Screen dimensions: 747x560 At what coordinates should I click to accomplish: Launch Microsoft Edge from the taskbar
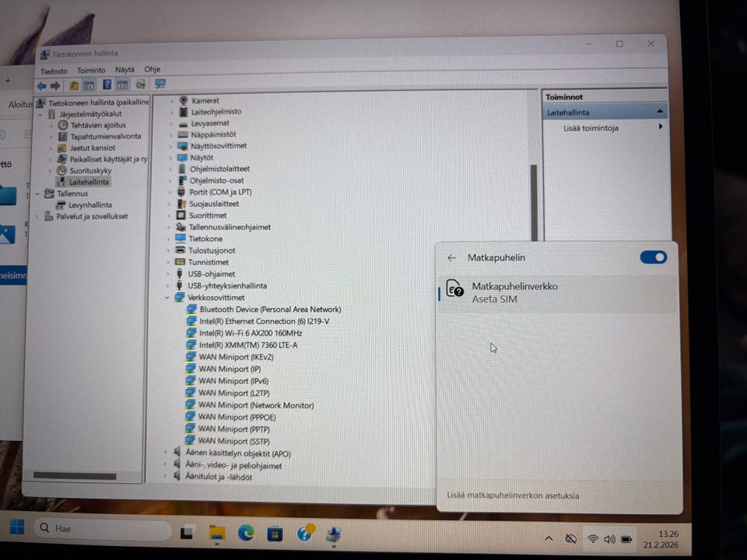246,533
